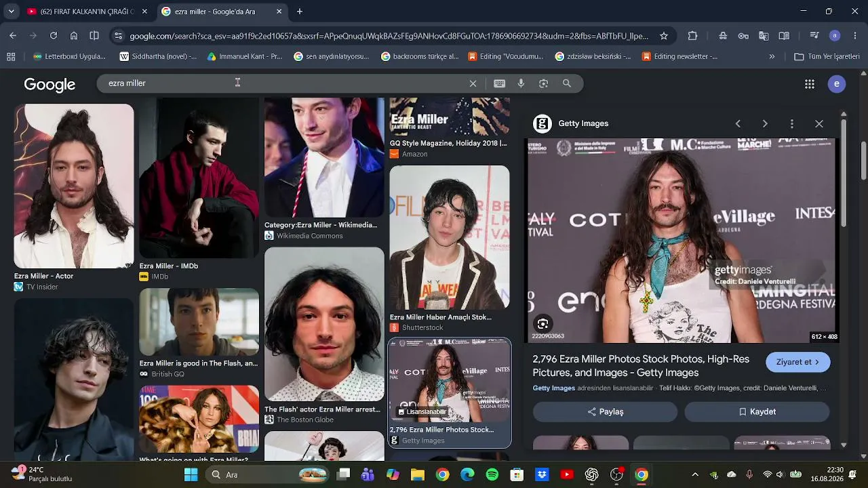
Task: Open the Google account avatar
Action: [836, 84]
